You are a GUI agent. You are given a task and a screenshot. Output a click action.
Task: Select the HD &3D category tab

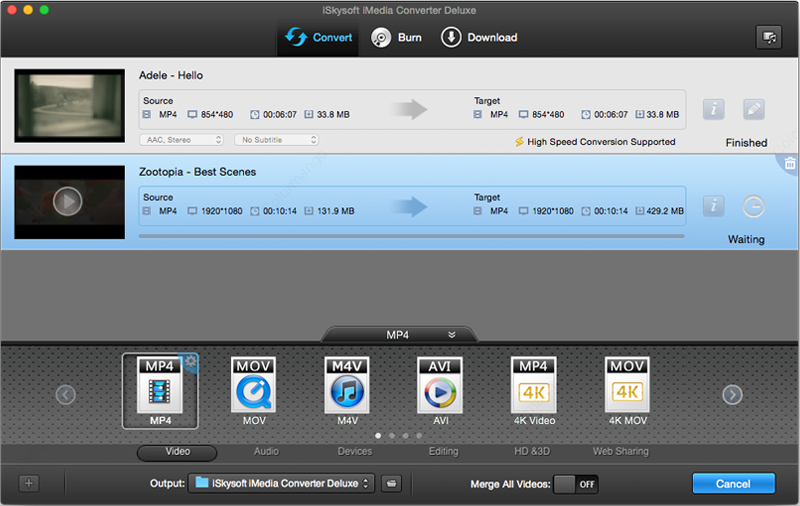tap(532, 451)
